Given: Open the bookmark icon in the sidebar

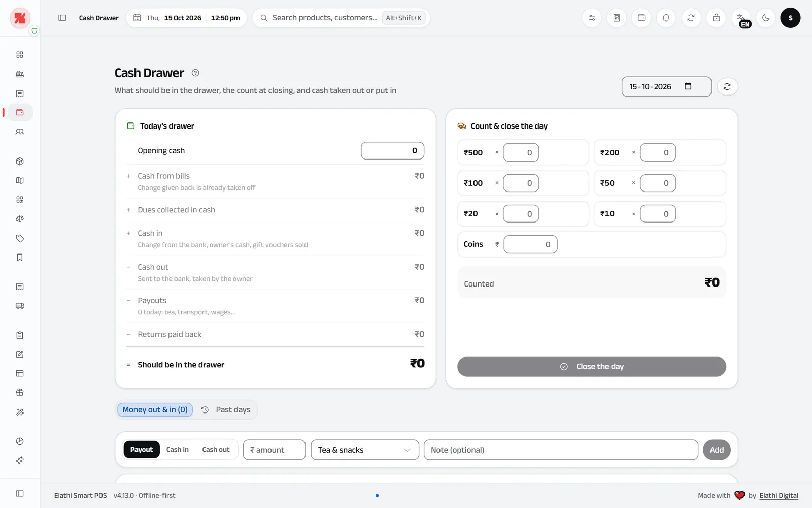Looking at the screenshot, I should pyautogui.click(x=20, y=258).
